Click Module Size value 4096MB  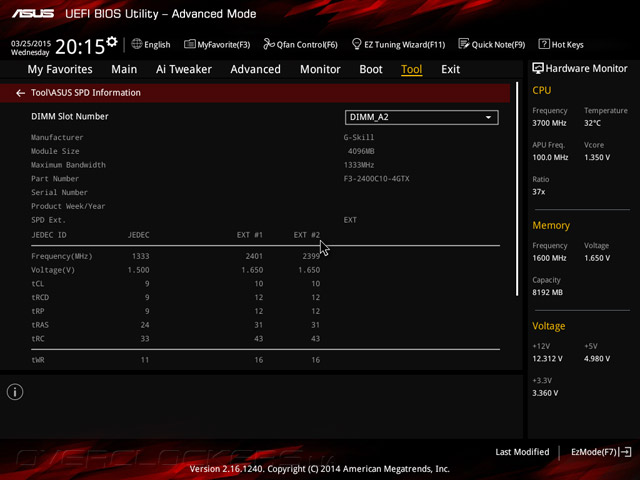[361, 151]
